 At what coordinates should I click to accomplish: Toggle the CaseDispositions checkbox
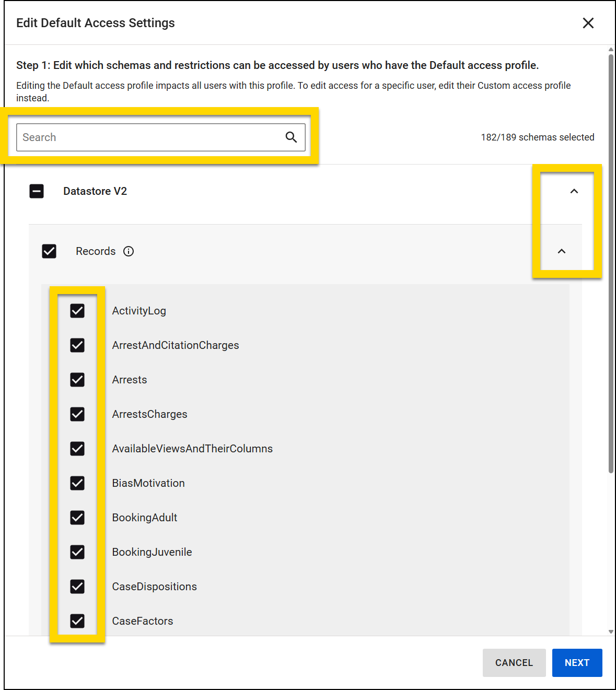[x=77, y=587]
